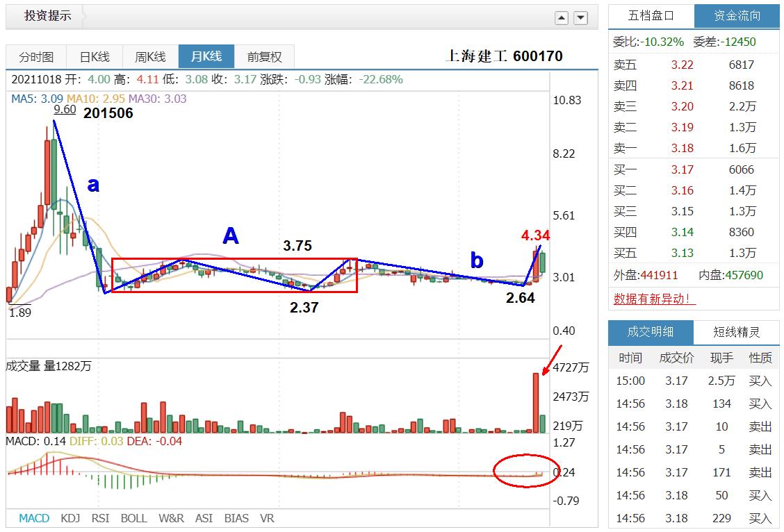Select the BIAS indicator

236,519
